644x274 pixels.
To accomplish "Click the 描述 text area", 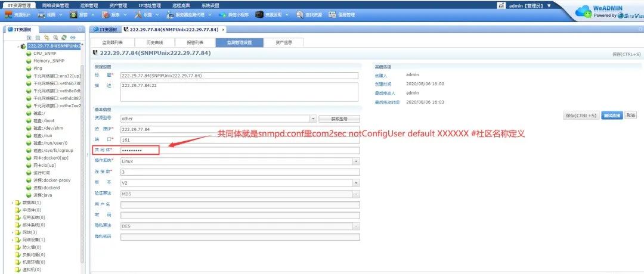I will click(x=240, y=92).
